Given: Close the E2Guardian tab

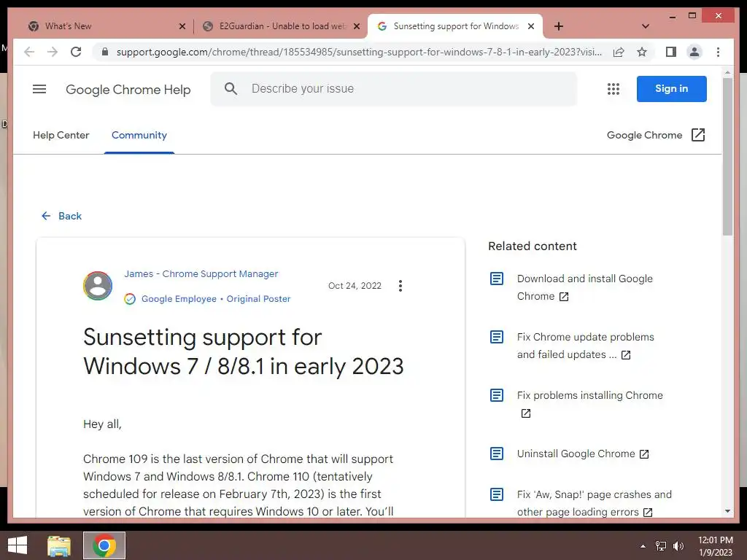Looking at the screenshot, I should tap(356, 26).
